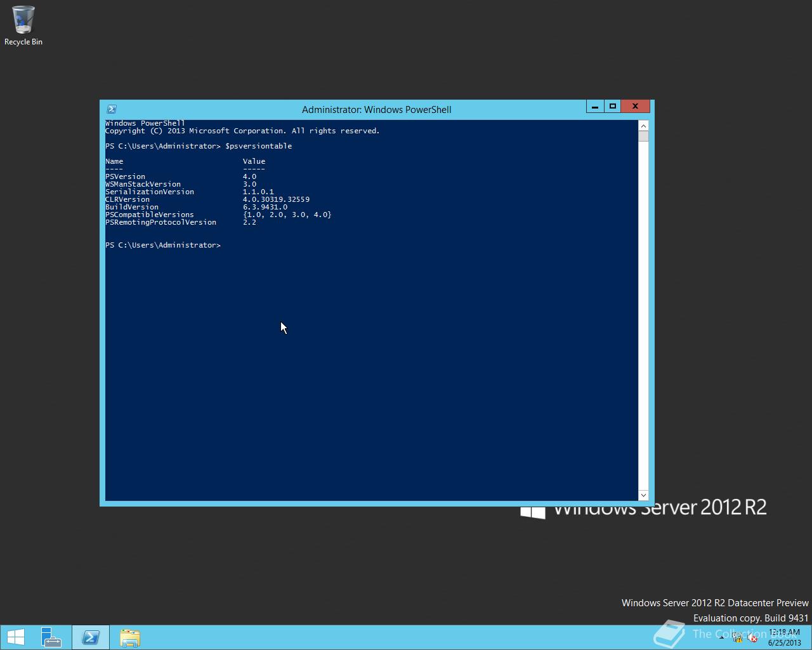Click the last PS C:\Users\Administrator> prompt
The height and width of the screenshot is (650, 812).
[163, 245]
